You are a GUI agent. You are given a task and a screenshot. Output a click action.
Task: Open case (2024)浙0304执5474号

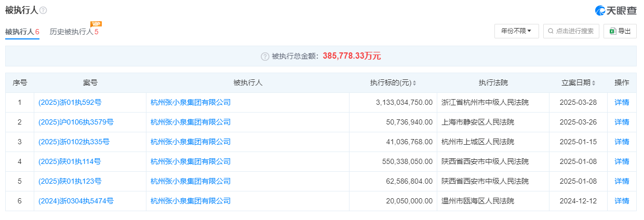76,201
